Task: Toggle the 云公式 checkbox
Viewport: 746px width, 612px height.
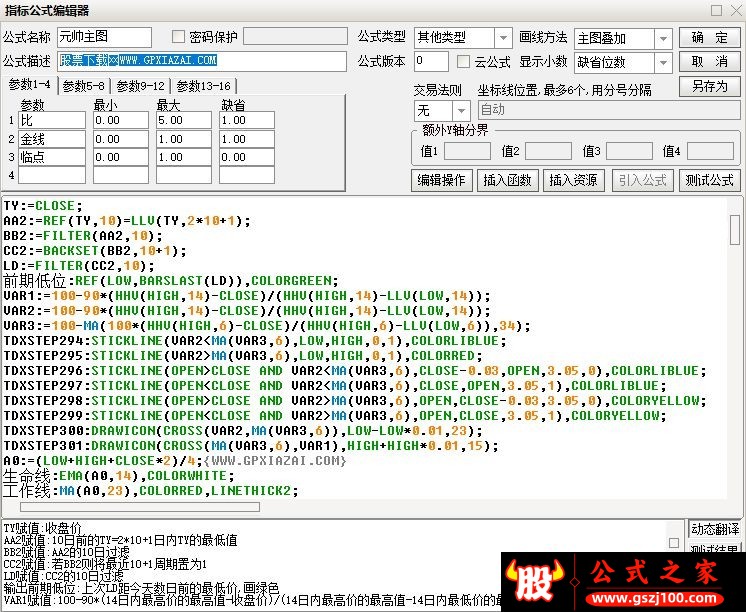Action: click(x=464, y=62)
